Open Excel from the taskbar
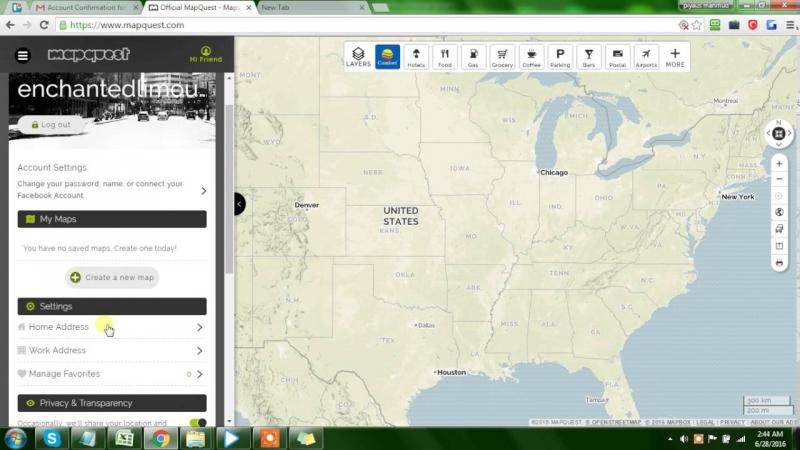This screenshot has width=800, height=450. point(124,439)
